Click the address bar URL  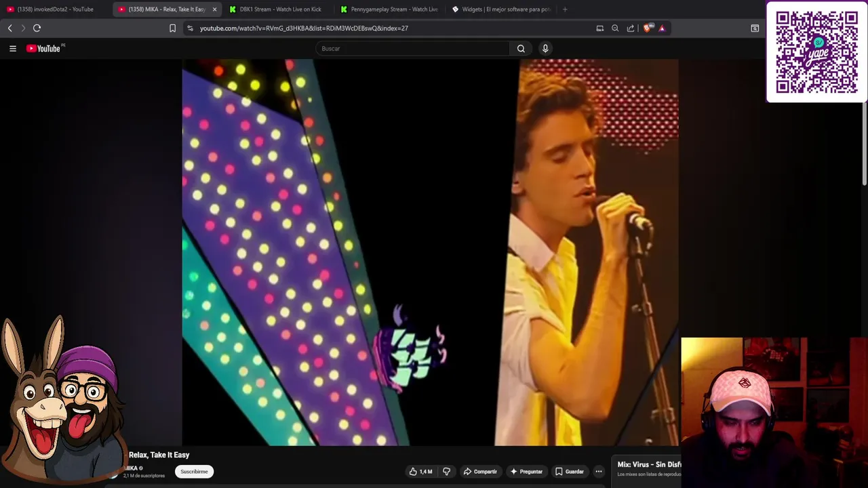(x=304, y=28)
